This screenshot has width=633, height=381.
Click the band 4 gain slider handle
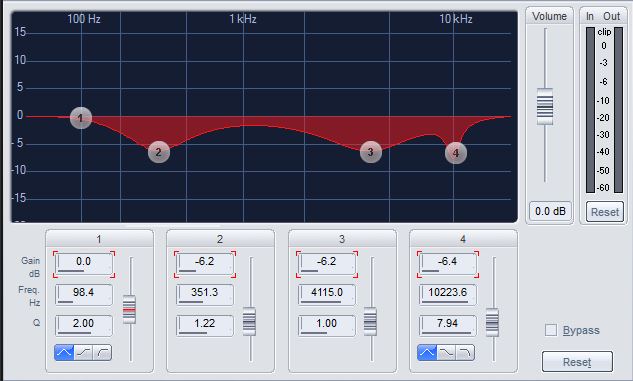coord(492,322)
